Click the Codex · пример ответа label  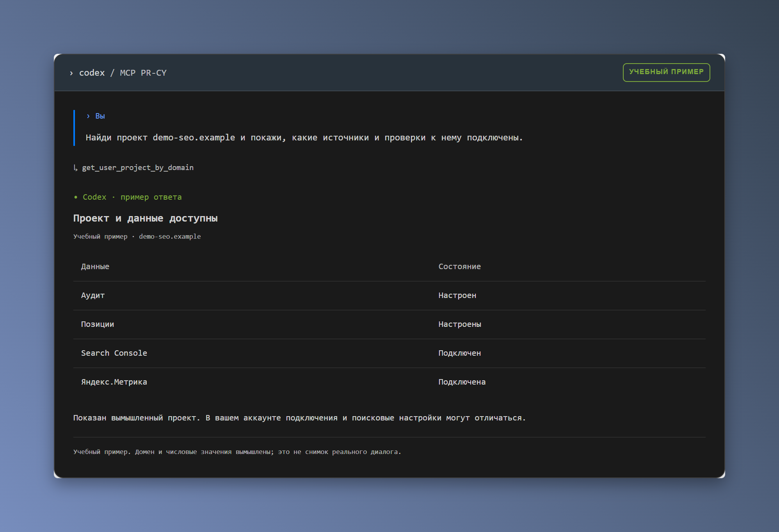click(x=132, y=197)
